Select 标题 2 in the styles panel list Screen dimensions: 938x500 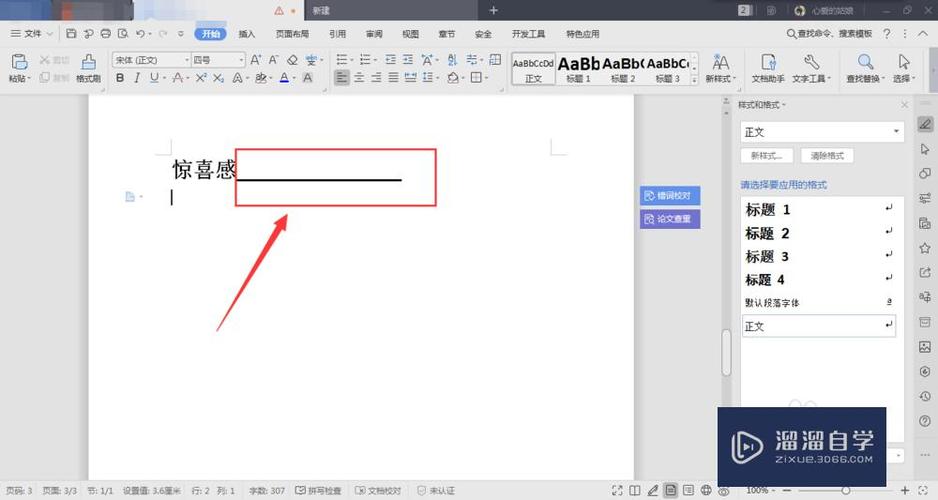pyautogui.click(x=817, y=233)
